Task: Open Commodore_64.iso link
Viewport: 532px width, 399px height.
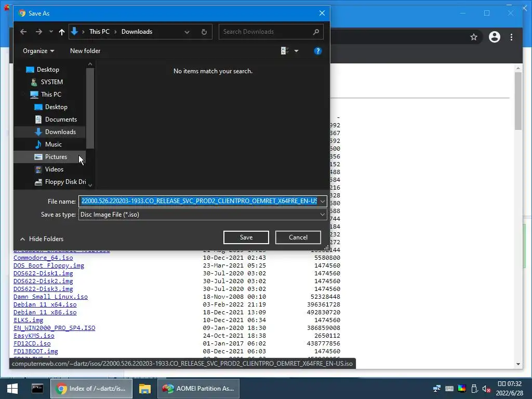Action: point(43,258)
